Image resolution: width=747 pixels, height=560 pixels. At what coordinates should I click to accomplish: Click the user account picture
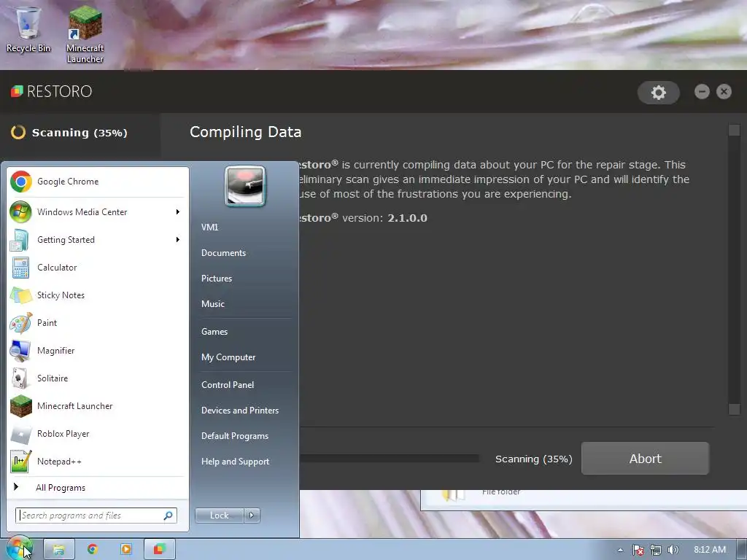(x=245, y=186)
